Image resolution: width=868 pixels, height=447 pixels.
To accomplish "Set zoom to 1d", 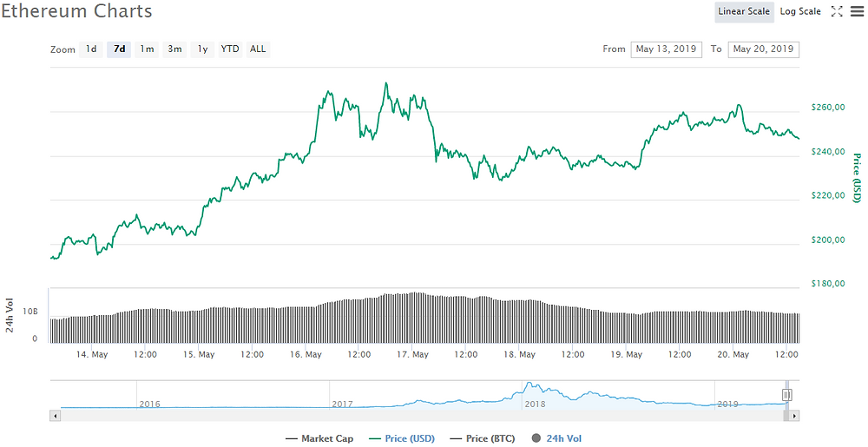I will point(91,49).
